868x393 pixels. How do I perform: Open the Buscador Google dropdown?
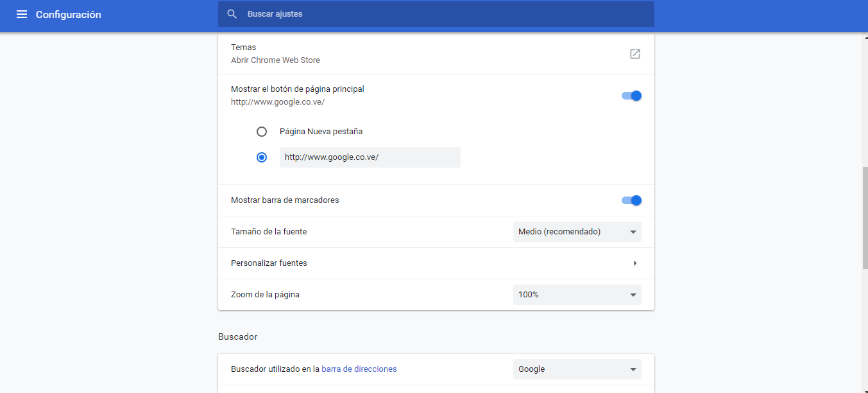coord(577,369)
